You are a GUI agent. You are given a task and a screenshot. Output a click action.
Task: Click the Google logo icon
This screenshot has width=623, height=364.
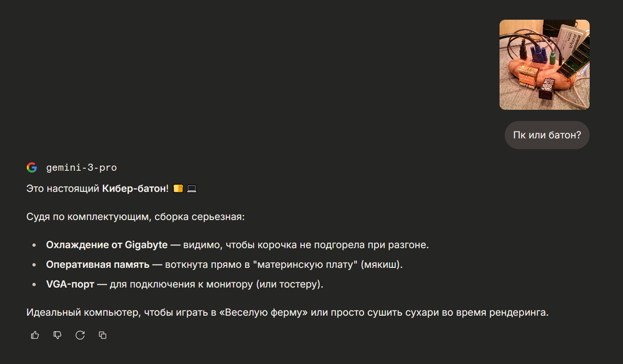pyautogui.click(x=32, y=167)
